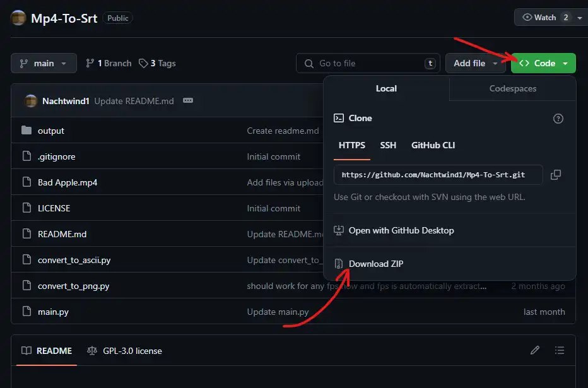Click the clone URL text field

click(x=438, y=175)
